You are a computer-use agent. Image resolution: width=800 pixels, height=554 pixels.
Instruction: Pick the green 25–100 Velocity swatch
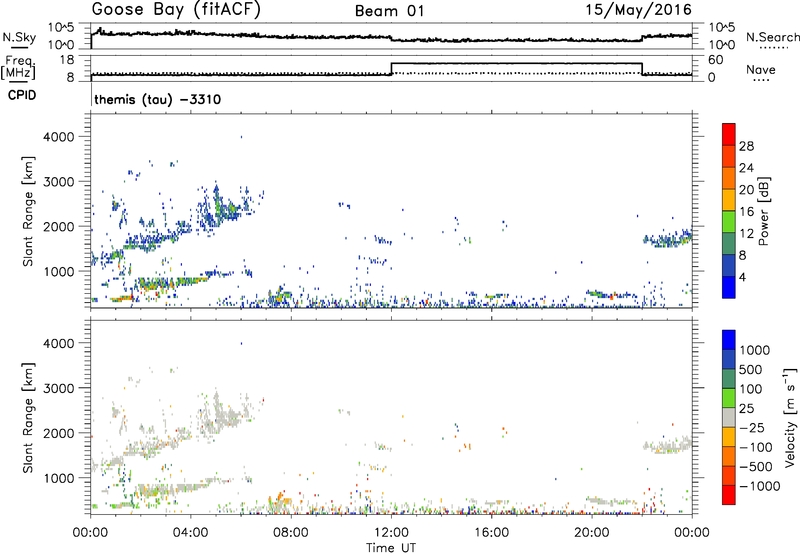729,398
